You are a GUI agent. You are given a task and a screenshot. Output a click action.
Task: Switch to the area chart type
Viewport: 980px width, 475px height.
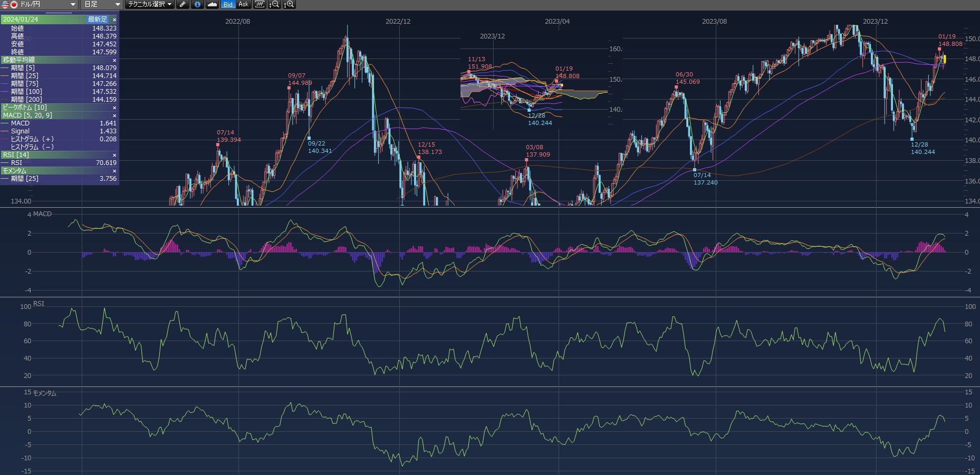[x=212, y=4]
